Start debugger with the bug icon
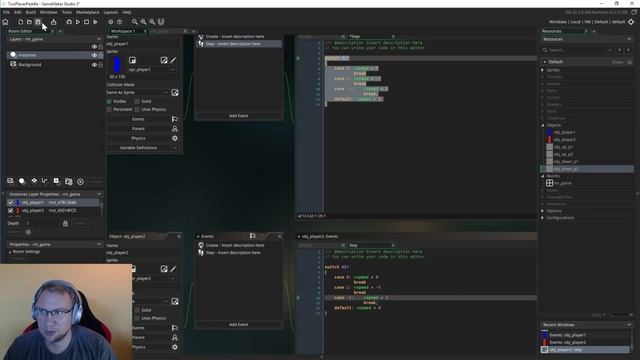Screen dimensions: 640x360 [x=69, y=22]
